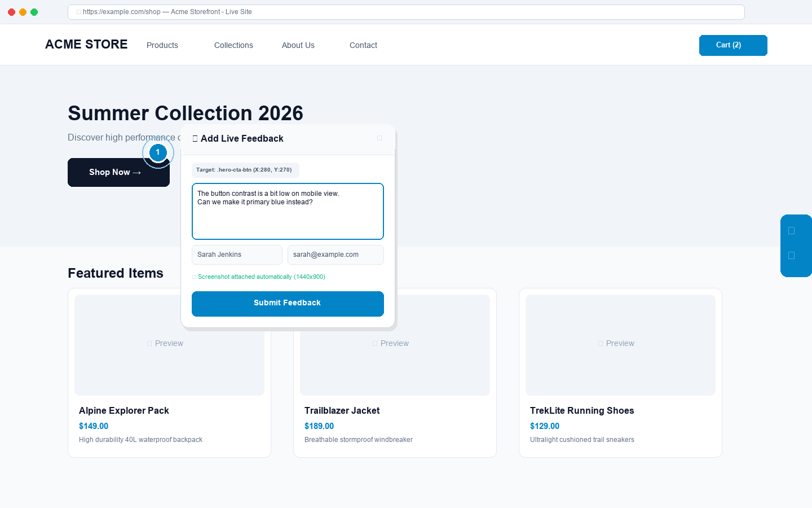Click the 'Add Live Feedback' panel title
Viewport: 812px width, 508px height.
242,139
